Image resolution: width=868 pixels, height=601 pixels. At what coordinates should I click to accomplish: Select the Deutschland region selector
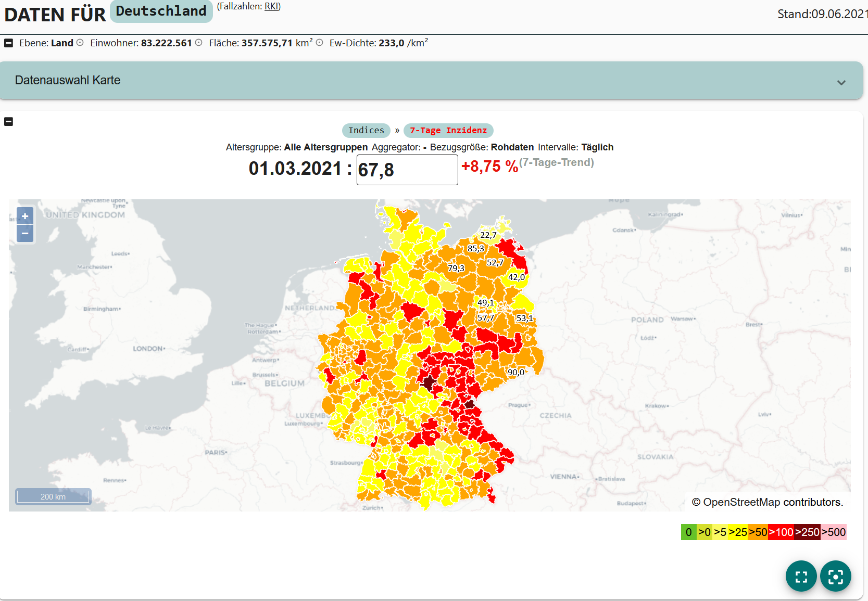tap(161, 11)
